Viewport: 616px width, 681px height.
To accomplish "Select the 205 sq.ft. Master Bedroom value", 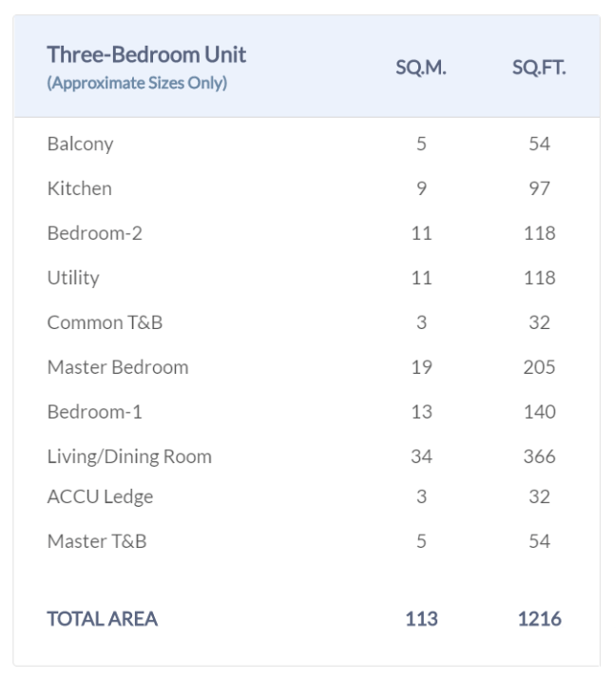I will pos(539,367).
